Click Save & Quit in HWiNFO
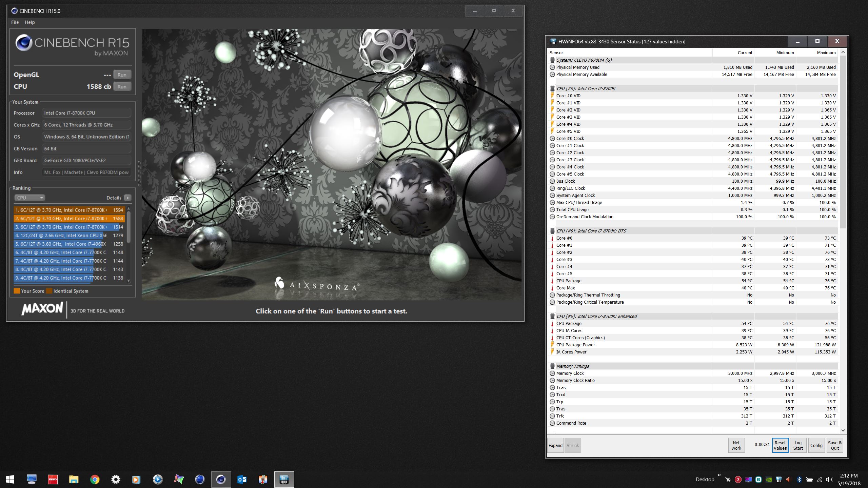Screen dimensions: 868x488 click(x=835, y=445)
